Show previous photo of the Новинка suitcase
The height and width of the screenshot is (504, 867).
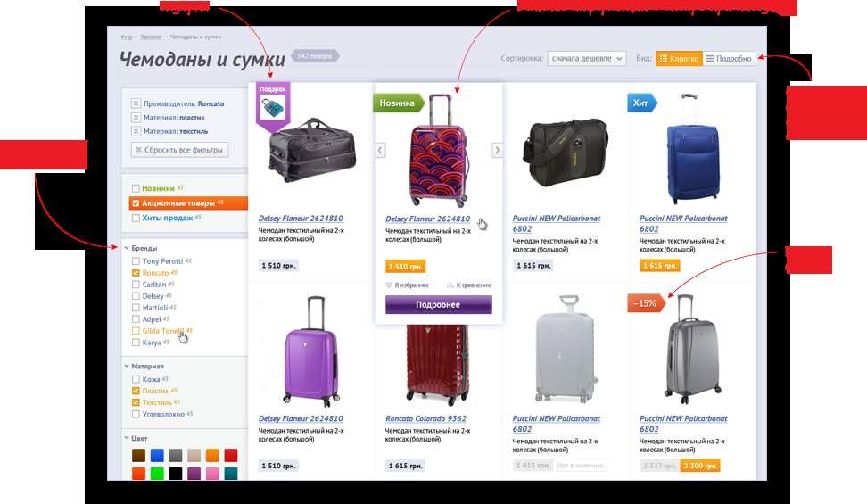(380, 150)
